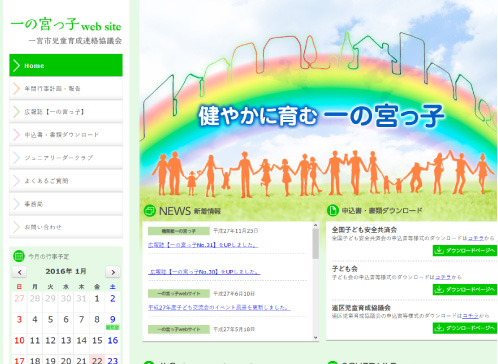Image resolution: width=498 pixels, height=364 pixels.
Task: Click the blue chevron beside ジュニアリーダークラブ
Action: coord(16,158)
